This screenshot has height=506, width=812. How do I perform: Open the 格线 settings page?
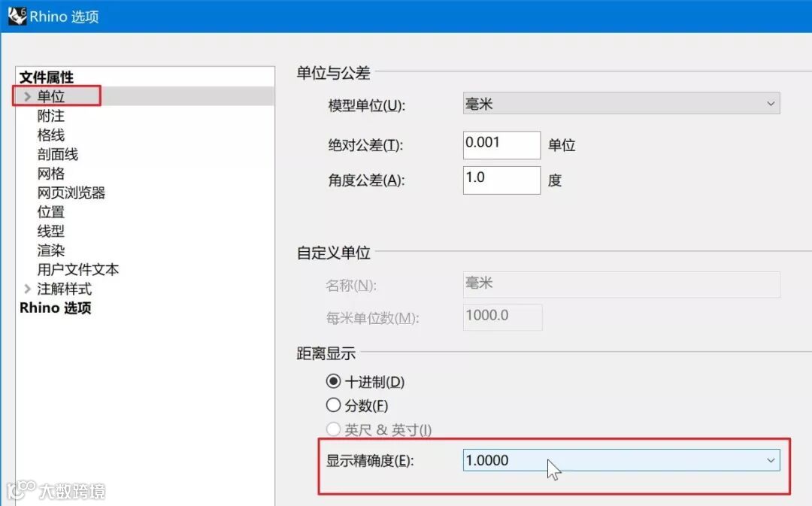click(51, 135)
